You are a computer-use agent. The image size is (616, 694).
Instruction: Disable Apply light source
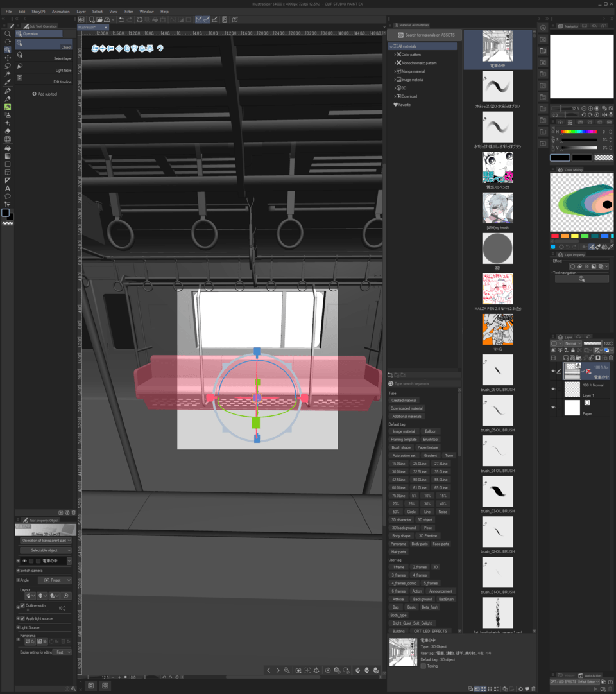(22, 618)
